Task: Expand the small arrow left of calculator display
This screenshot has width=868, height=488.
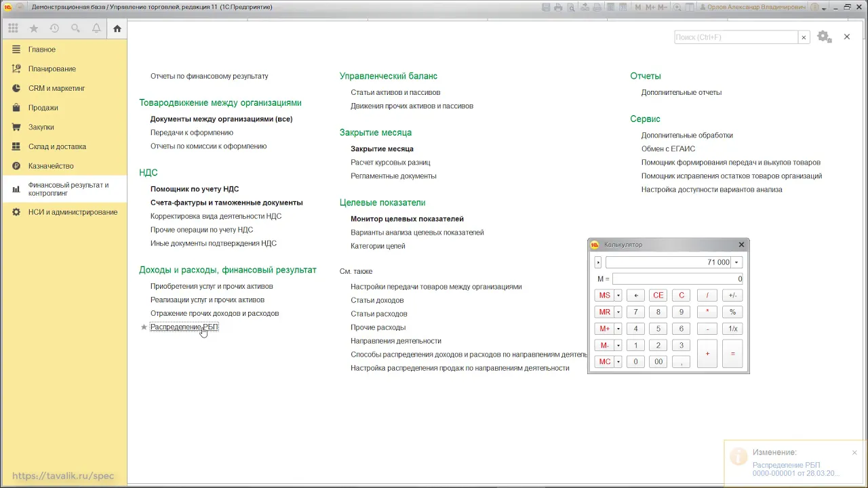Action: [598, 262]
